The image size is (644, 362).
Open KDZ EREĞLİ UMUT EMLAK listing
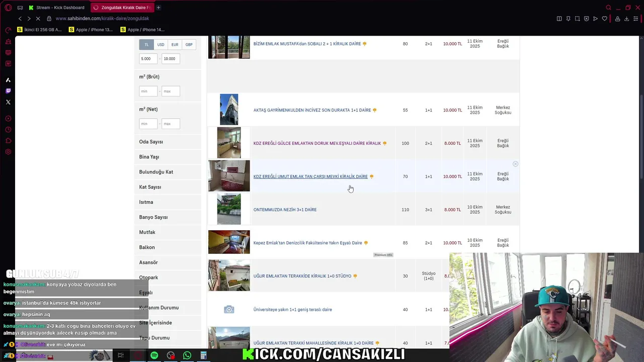pos(310,176)
